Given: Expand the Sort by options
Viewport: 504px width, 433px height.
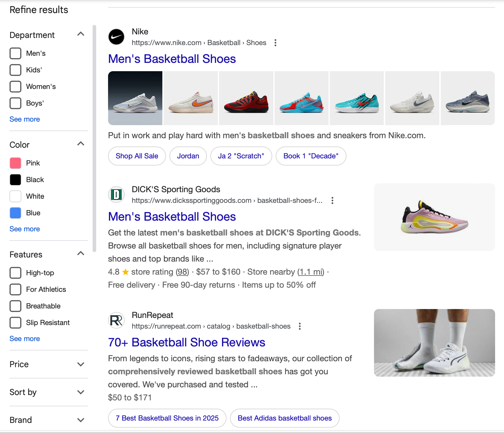Looking at the screenshot, I should click(81, 392).
